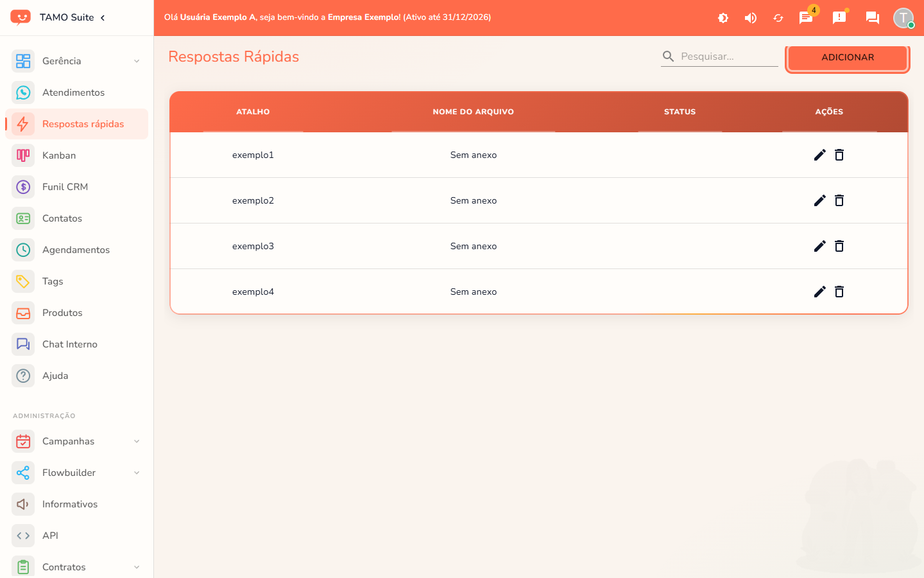
Task: Expand the Flowbuilder submenu
Action: pos(77,473)
